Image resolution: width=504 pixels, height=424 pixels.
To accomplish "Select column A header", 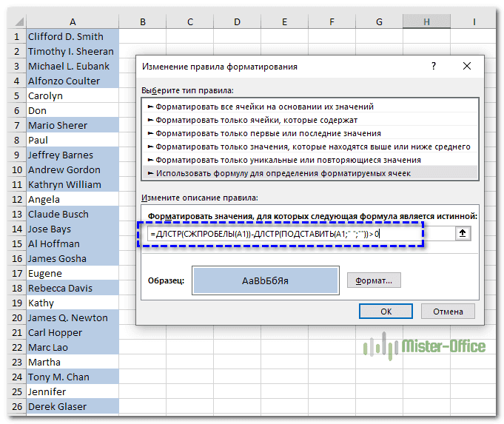I will pos(72,22).
